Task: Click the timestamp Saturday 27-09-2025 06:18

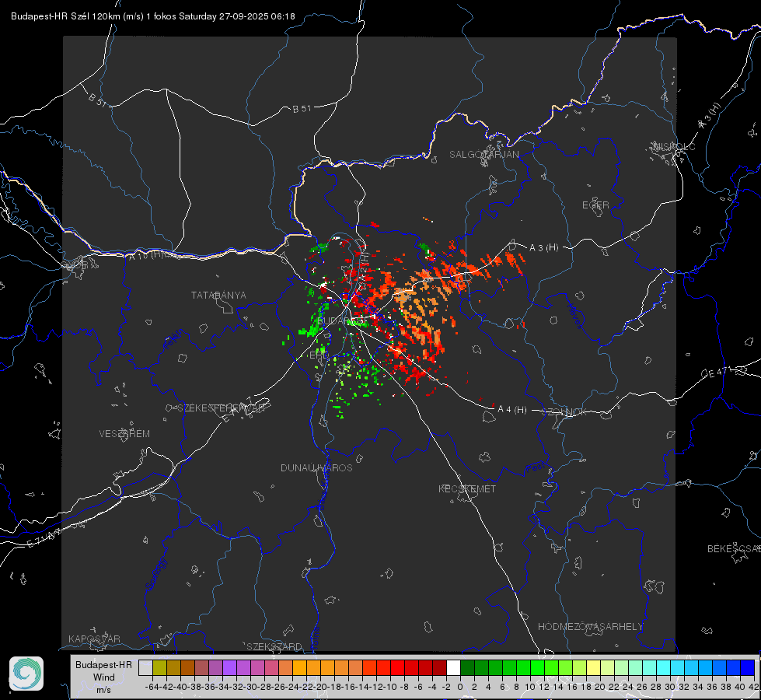Action: [237, 16]
